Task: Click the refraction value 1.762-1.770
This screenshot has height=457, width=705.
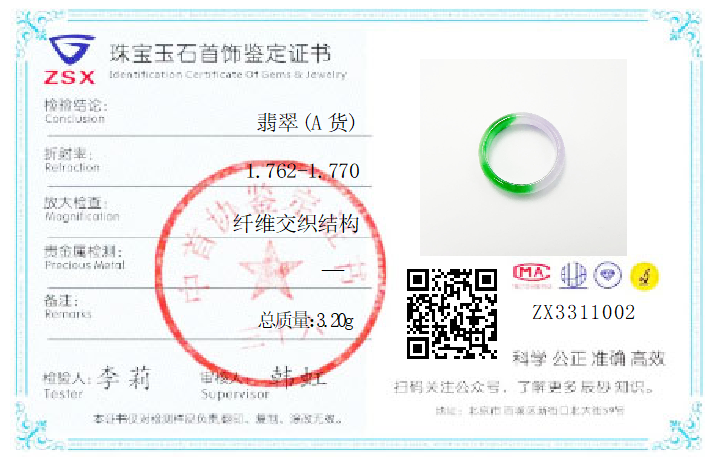Action: pyautogui.click(x=303, y=171)
